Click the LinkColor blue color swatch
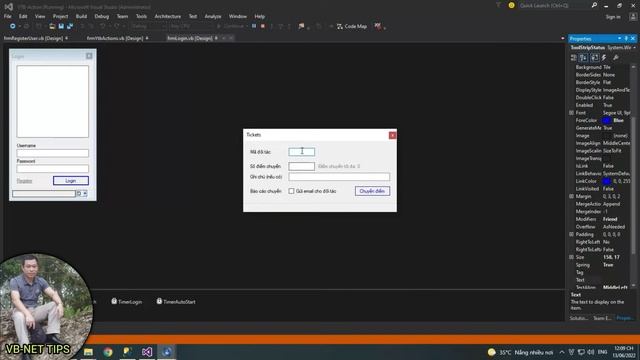 pyautogui.click(x=607, y=181)
